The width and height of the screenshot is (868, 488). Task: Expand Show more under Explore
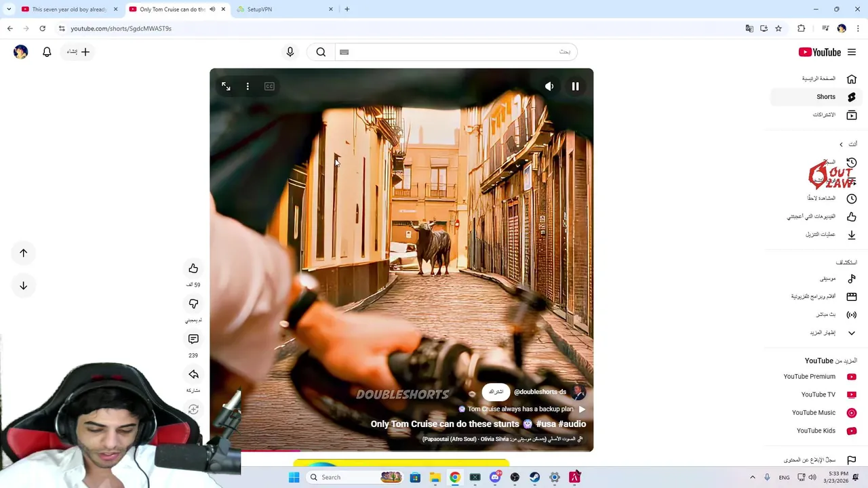pyautogui.click(x=816, y=333)
